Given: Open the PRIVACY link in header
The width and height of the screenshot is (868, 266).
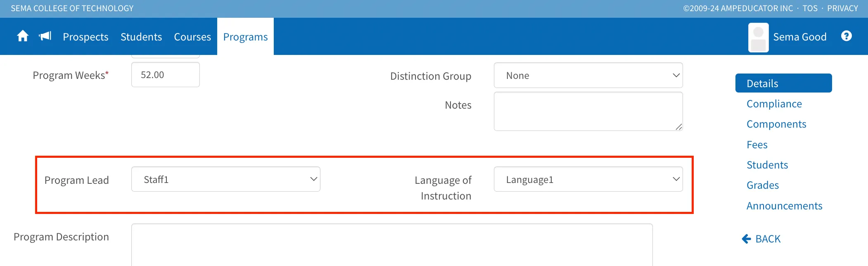Looking at the screenshot, I should coord(842,8).
